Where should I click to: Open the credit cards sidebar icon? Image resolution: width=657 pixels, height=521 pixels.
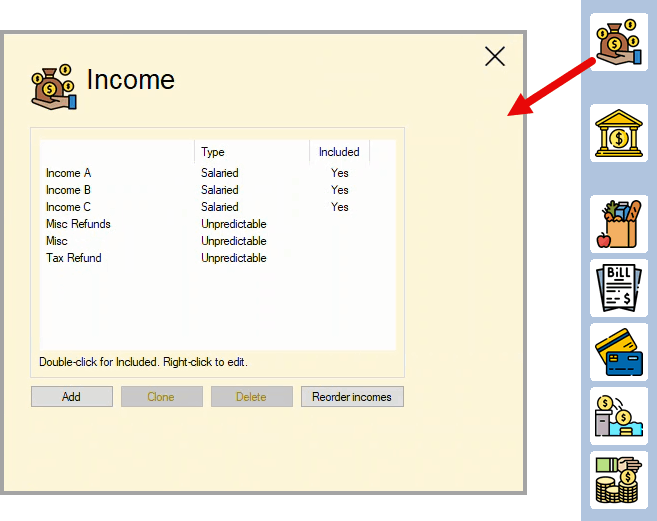point(619,352)
